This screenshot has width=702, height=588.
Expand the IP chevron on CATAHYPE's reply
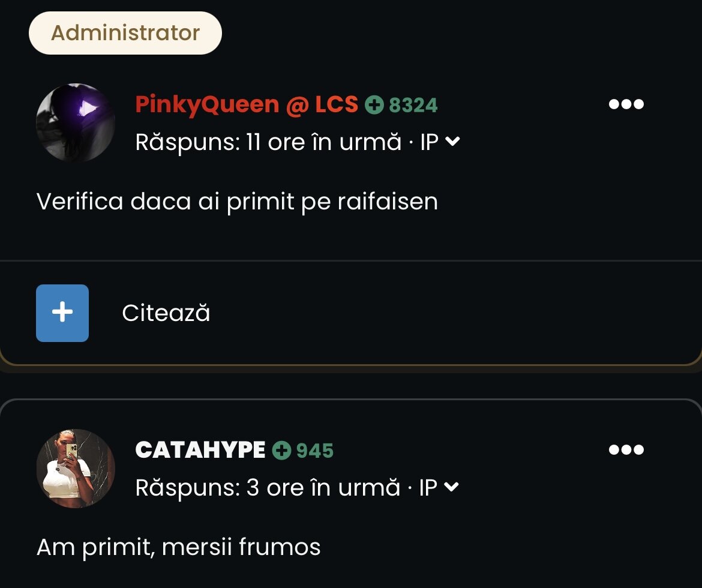coord(452,487)
